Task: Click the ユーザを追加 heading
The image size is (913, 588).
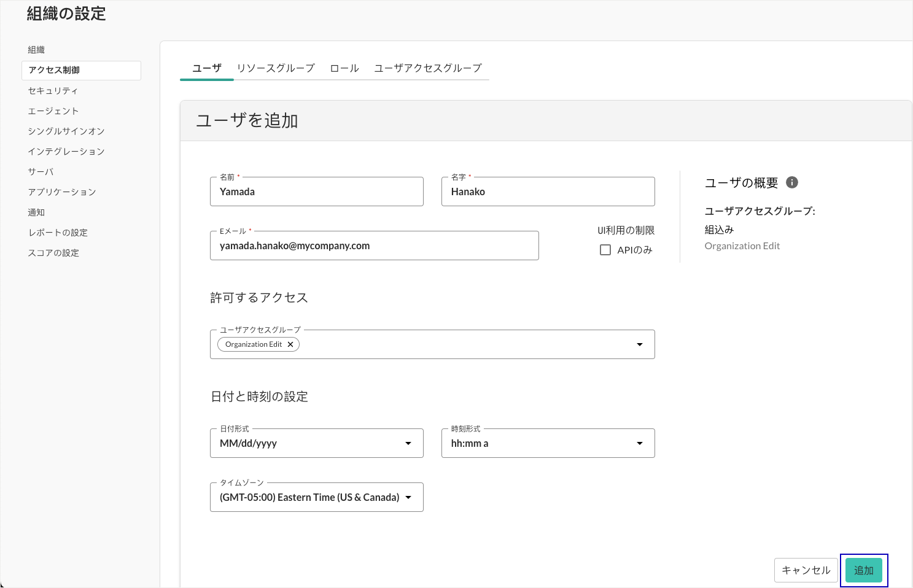Action: (x=247, y=120)
